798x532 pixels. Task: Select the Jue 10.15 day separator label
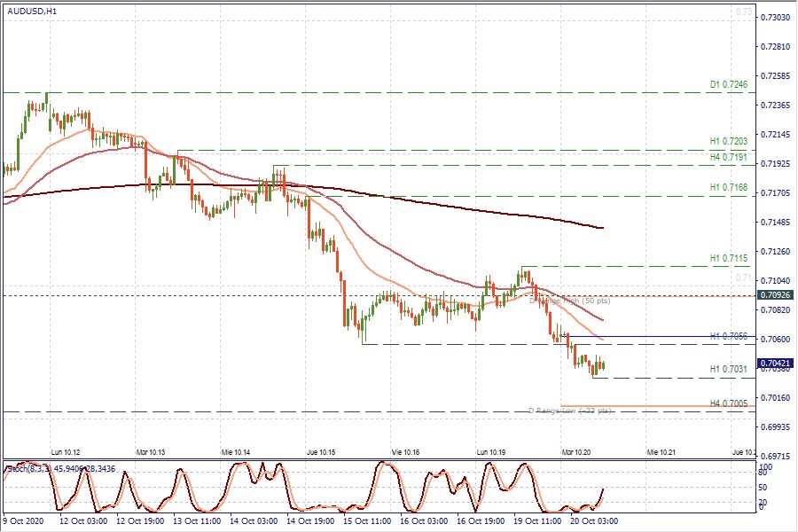pyautogui.click(x=321, y=451)
